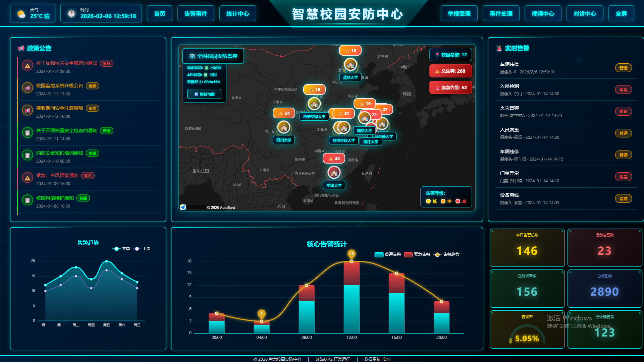Click the alert badge showing 28
The width and height of the screenshot is (644, 362).
(x=334, y=159)
